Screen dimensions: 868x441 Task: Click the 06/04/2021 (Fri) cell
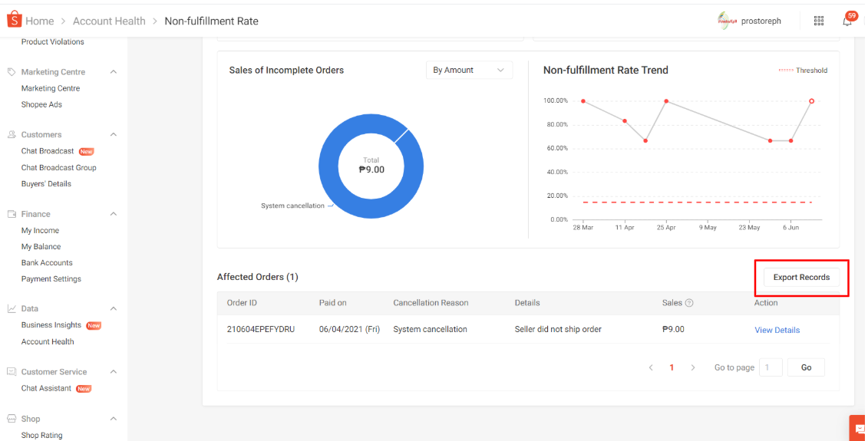coord(349,329)
